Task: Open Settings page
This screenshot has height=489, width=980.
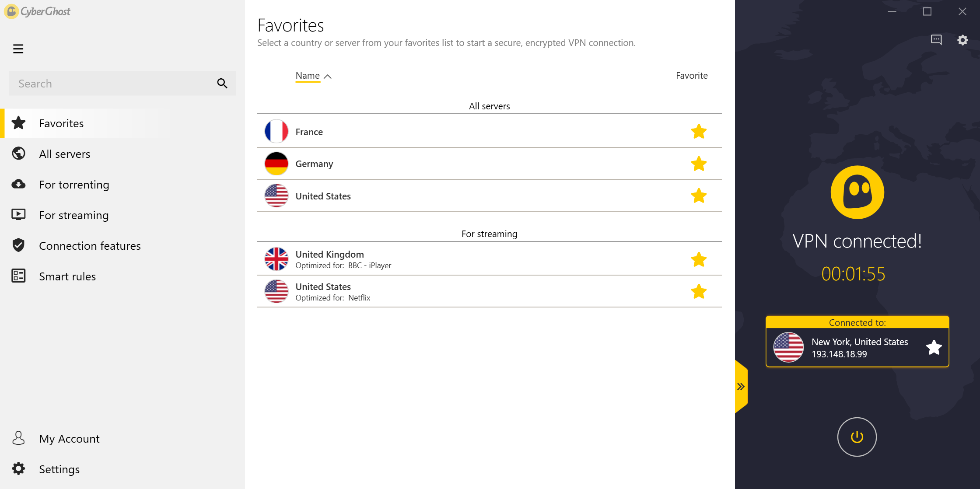Action: click(x=59, y=468)
